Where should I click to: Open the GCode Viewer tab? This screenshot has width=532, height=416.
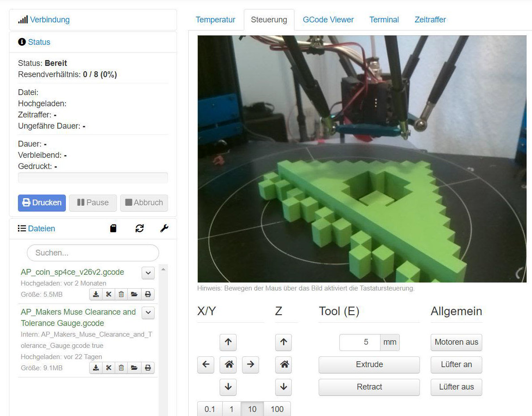click(x=328, y=20)
